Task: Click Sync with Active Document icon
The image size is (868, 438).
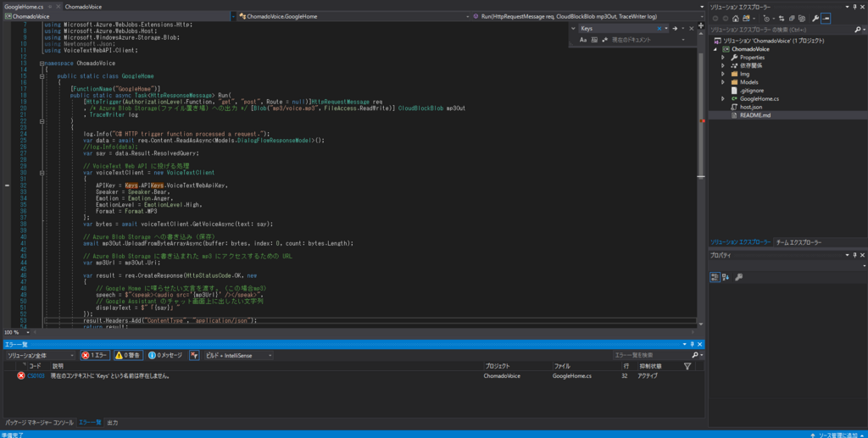Action: (x=781, y=19)
